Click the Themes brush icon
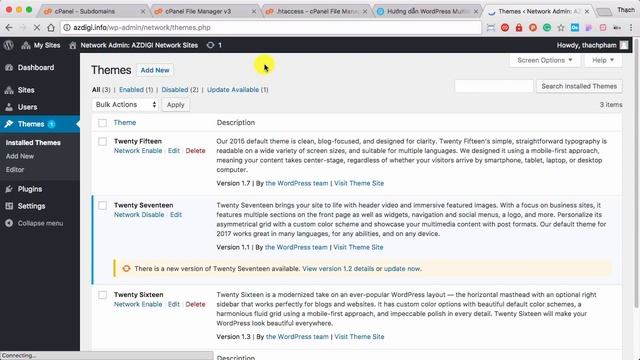The height and width of the screenshot is (360, 640). coord(9,124)
